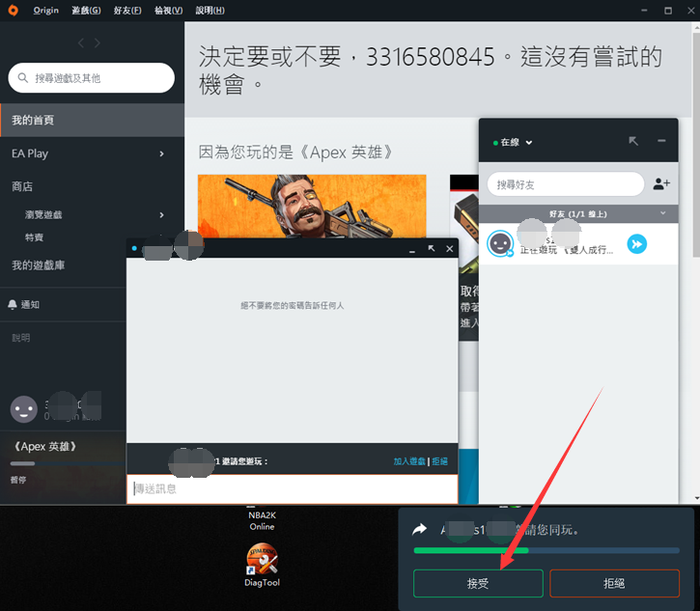Expand the EA Play chevron
The width and height of the screenshot is (700, 611).
point(161,153)
